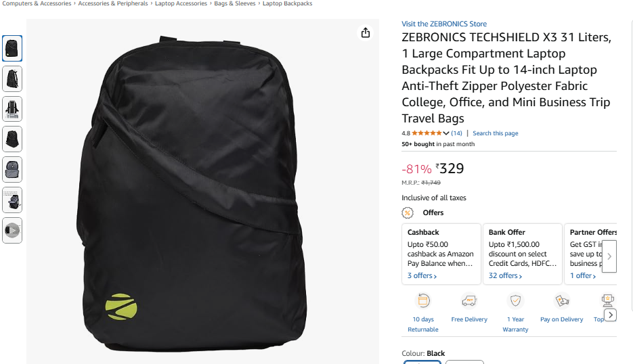Click the Pay on Delivery icon
The height and width of the screenshot is (364, 633).
pyautogui.click(x=561, y=300)
